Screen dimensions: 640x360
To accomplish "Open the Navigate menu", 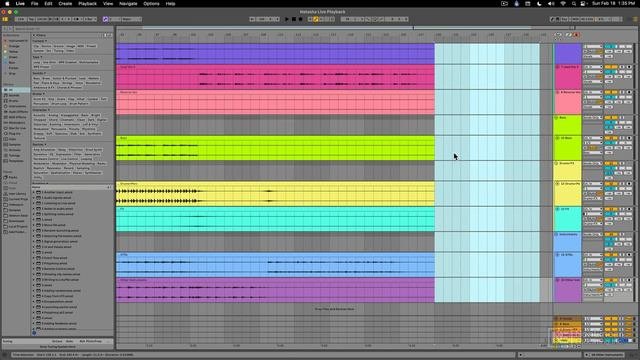I will [128, 4].
